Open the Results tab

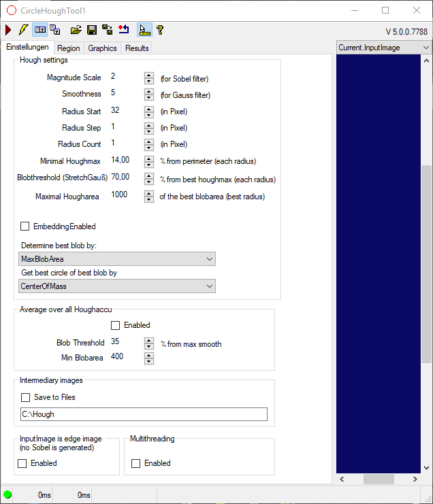click(x=137, y=48)
